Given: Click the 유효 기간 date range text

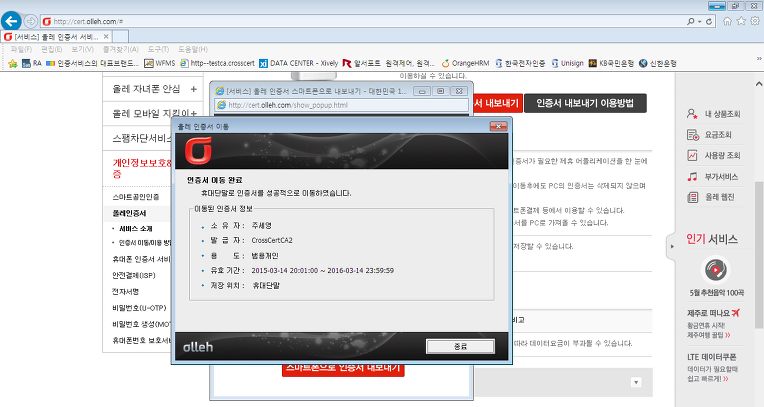Looking at the screenshot, I should pyautogui.click(x=323, y=271).
